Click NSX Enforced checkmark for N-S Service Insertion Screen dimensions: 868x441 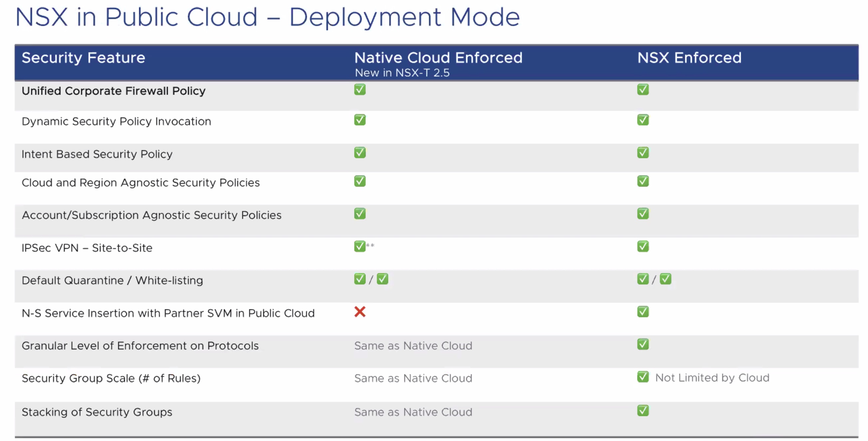[x=643, y=312]
